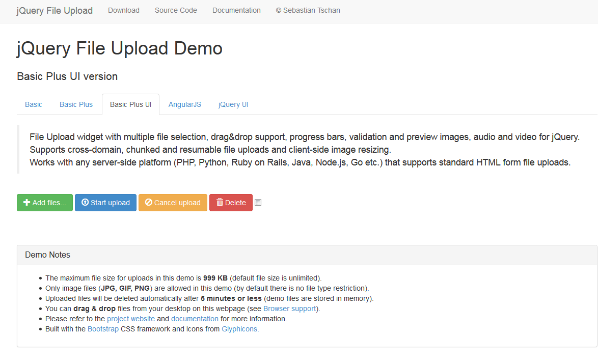This screenshot has width=598, height=364.
Task: Click the upload arrow icon on Start upload
Action: point(85,203)
